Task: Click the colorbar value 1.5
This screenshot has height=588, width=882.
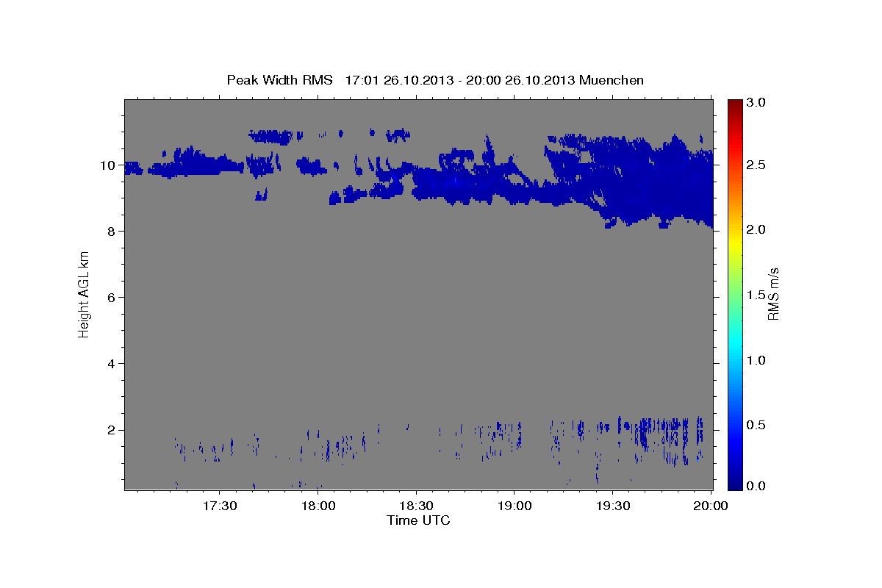Action: click(757, 294)
